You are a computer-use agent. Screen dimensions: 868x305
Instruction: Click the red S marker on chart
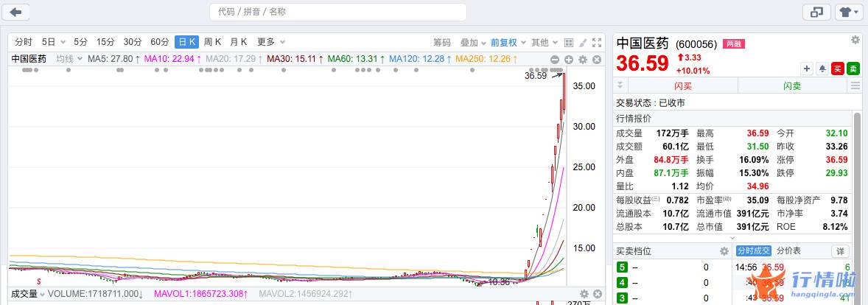point(39,281)
